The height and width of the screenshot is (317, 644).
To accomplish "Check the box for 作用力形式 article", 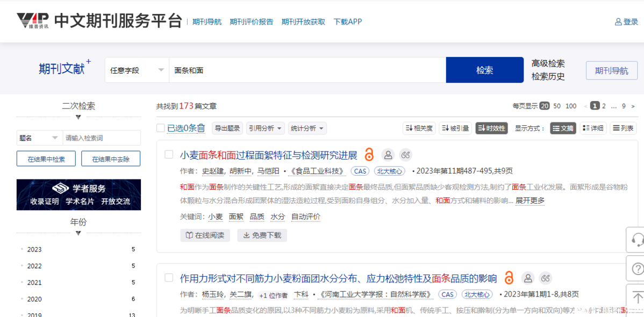I will 169,278.
